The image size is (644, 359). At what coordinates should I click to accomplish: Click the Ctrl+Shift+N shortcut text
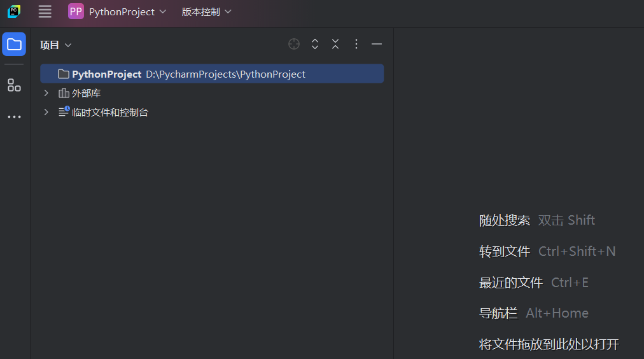click(x=577, y=251)
